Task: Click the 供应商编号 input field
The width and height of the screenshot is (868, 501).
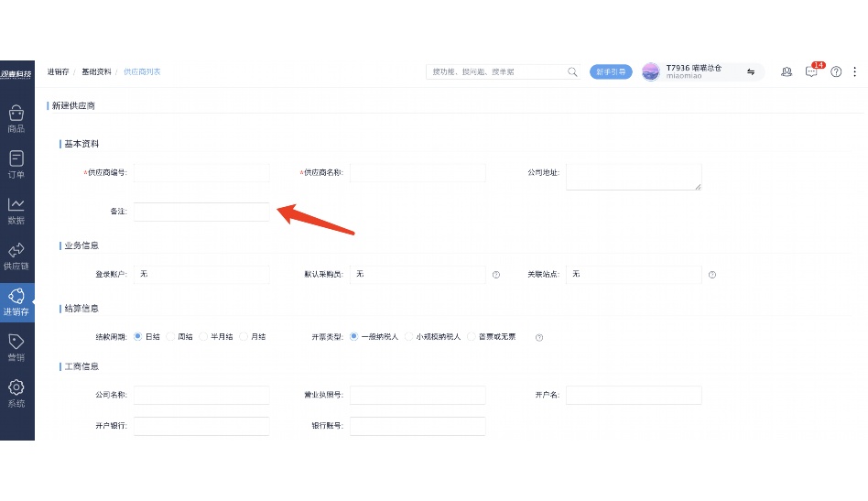Action: [x=201, y=172]
